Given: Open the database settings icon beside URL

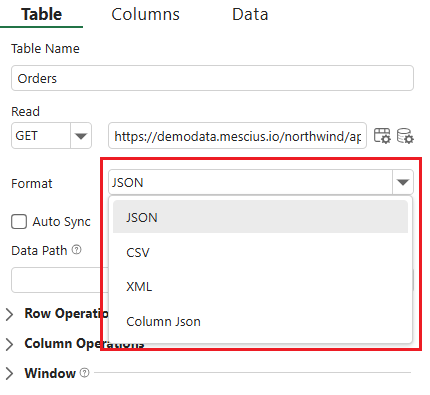Looking at the screenshot, I should click(405, 136).
